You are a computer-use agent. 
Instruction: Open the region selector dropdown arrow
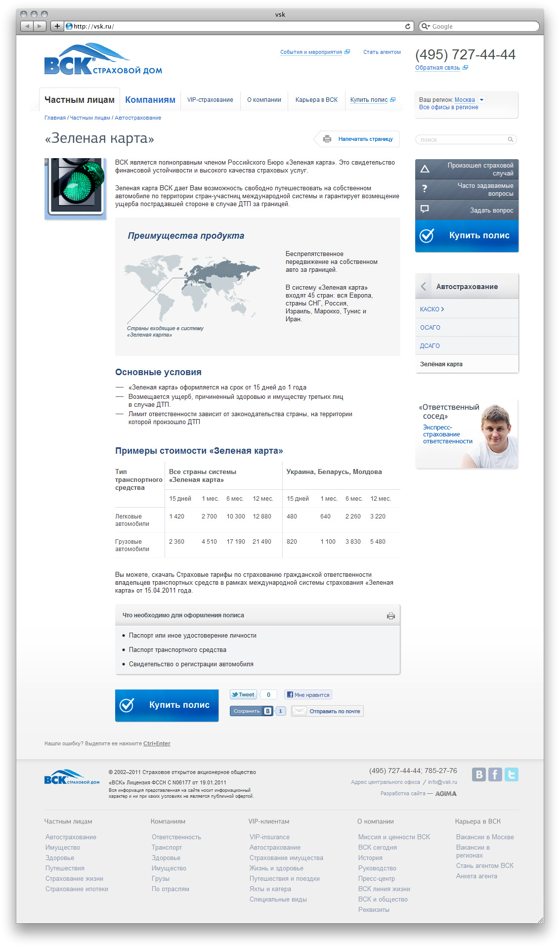pyautogui.click(x=482, y=100)
